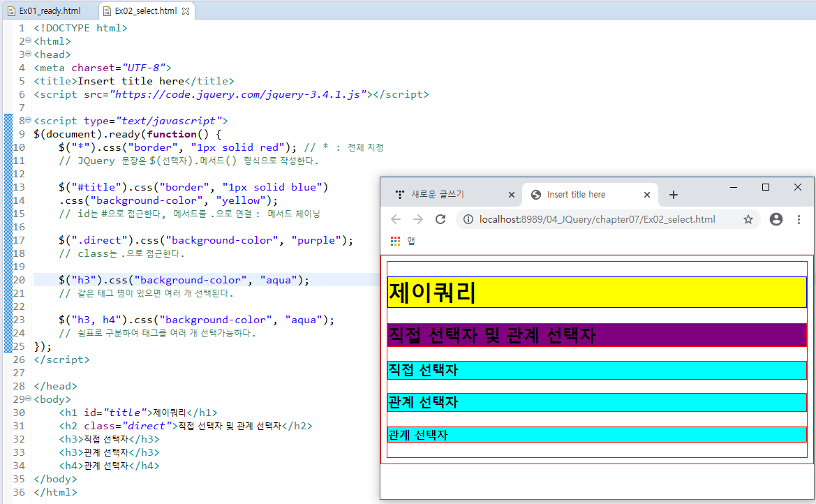Close the Ex02_select.html editor tab
The height and width of the screenshot is (504, 816).
[186, 11]
